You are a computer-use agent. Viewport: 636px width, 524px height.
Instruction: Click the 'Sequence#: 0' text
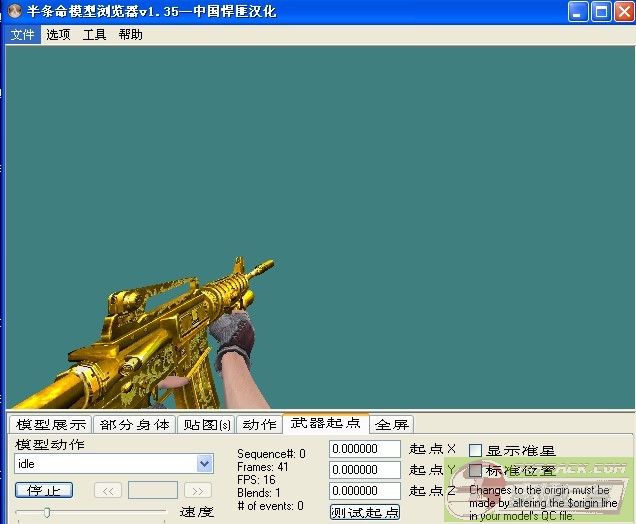coord(271,453)
